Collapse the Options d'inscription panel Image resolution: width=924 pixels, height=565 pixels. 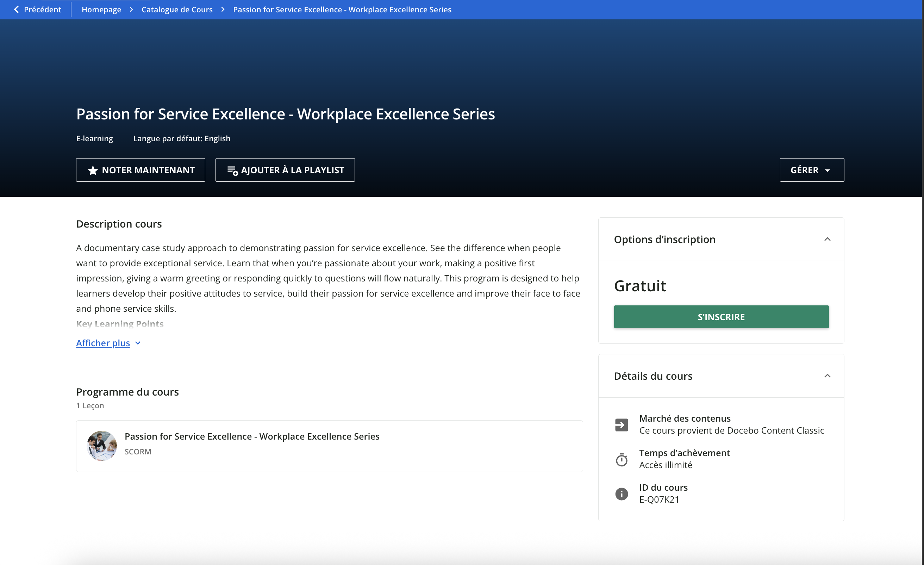coord(827,240)
